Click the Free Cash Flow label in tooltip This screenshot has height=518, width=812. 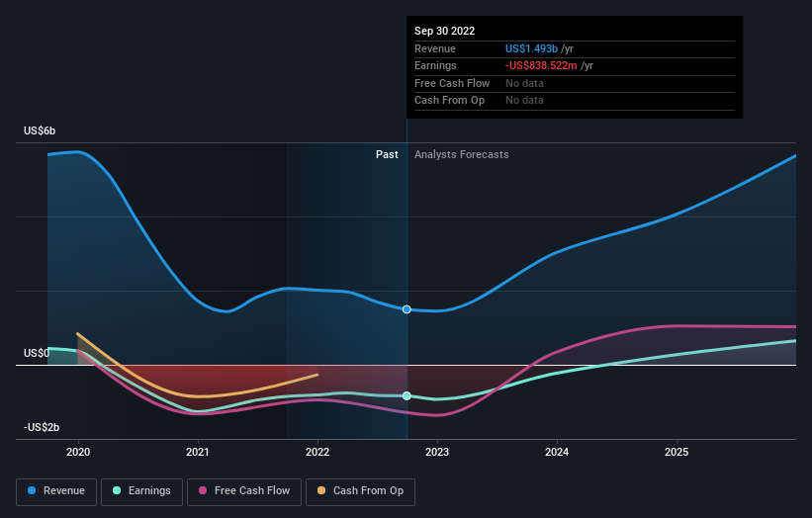(x=452, y=83)
